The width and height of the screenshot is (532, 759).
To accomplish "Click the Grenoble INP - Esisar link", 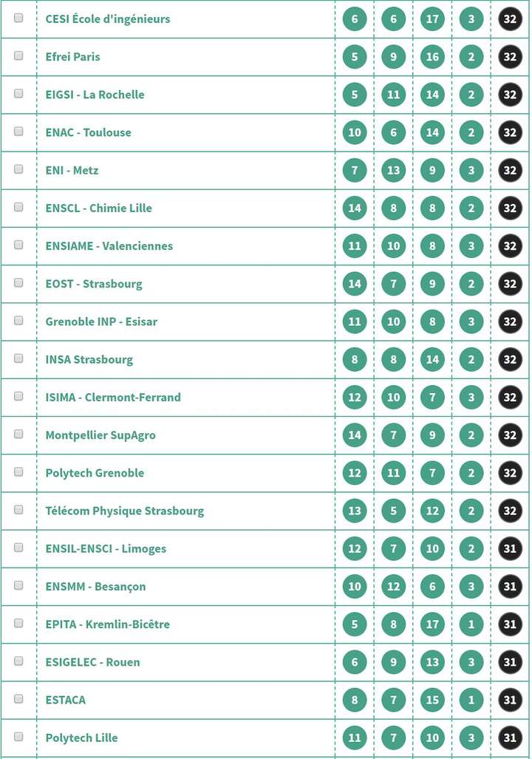I will pos(101,321).
